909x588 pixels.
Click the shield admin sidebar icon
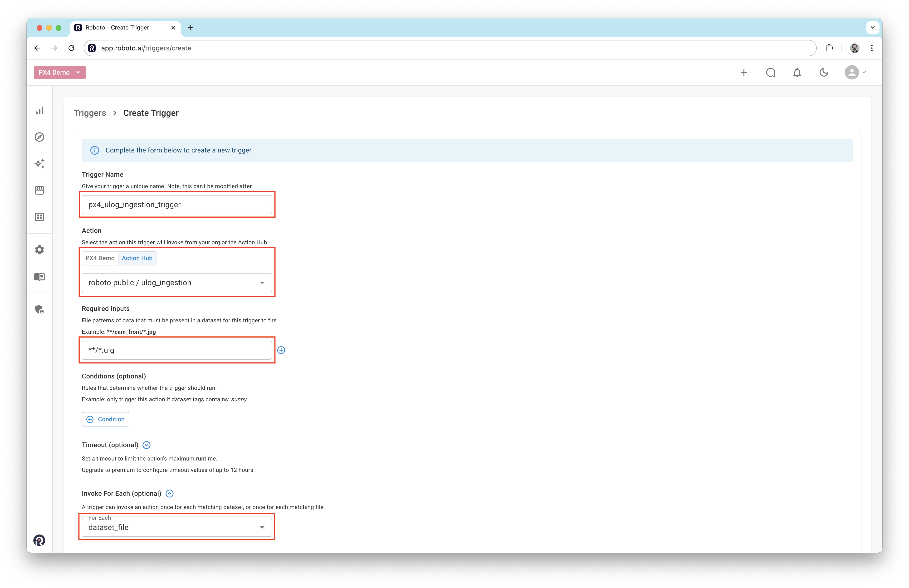pyautogui.click(x=40, y=309)
